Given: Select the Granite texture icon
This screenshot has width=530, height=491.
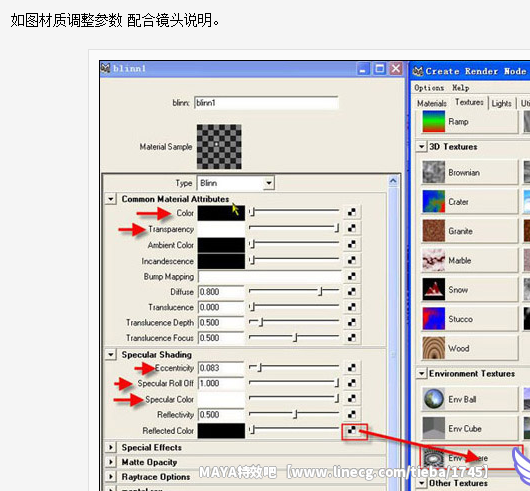Looking at the screenshot, I should (434, 231).
